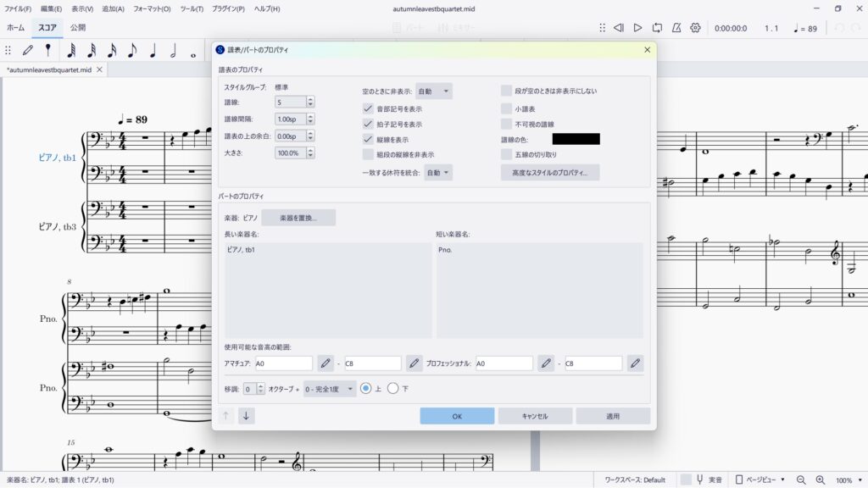The width and height of the screenshot is (868, 488).
Task: Click the pencil icon beside amateur range A0
Action: [x=325, y=363]
